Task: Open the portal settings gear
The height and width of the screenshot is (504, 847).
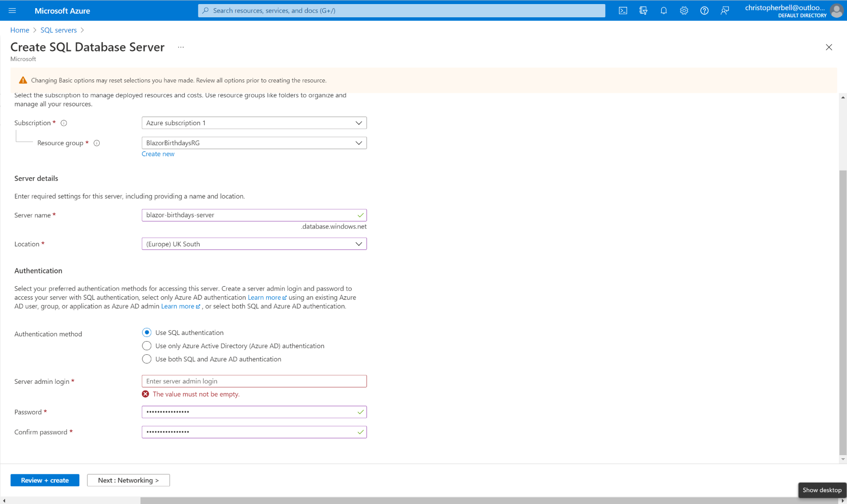Action: (684, 10)
